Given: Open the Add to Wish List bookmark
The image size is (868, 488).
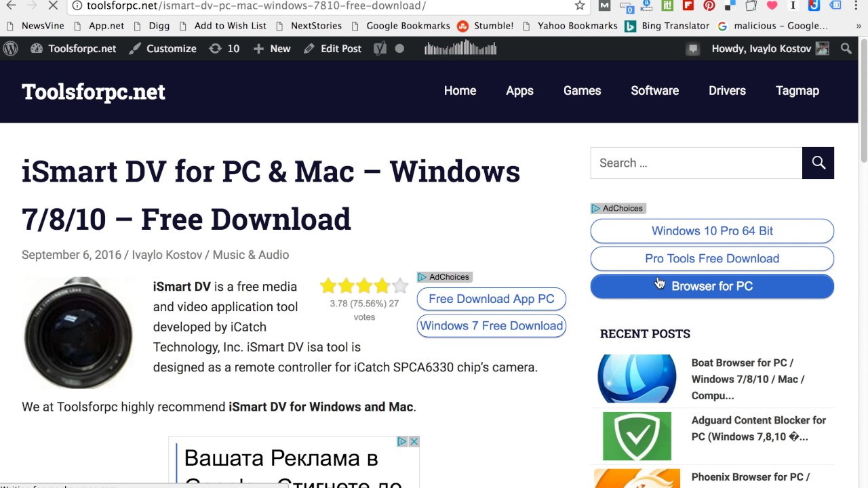Looking at the screenshot, I should (222, 26).
